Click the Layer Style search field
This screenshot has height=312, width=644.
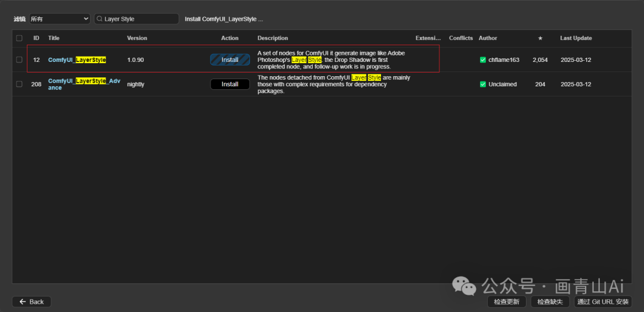click(137, 19)
